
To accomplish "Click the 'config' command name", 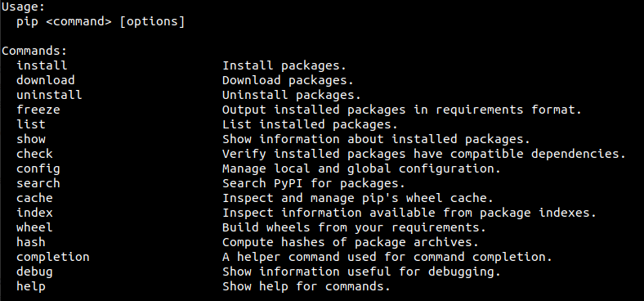I will [x=38, y=168].
